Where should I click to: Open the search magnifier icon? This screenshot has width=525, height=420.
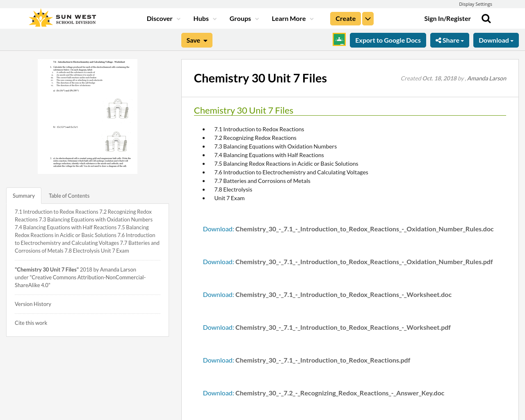click(486, 18)
